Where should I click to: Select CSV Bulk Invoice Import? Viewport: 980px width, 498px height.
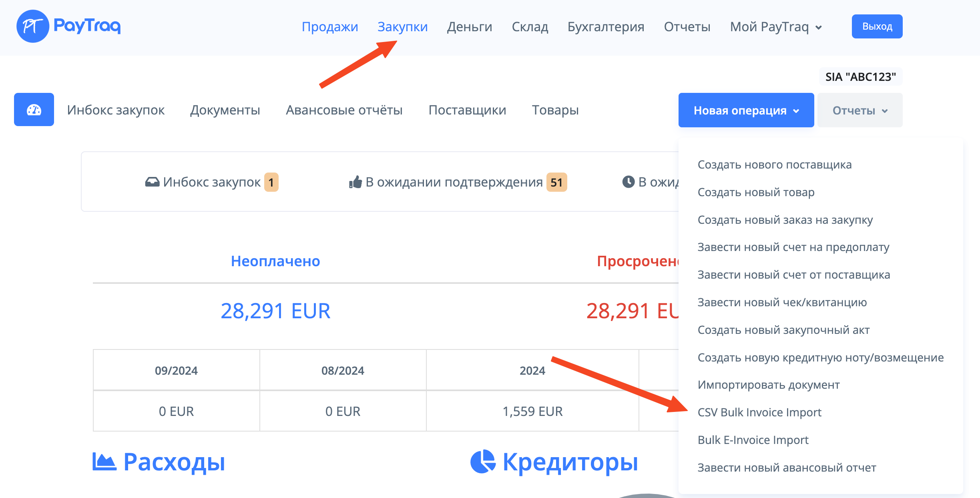(759, 412)
